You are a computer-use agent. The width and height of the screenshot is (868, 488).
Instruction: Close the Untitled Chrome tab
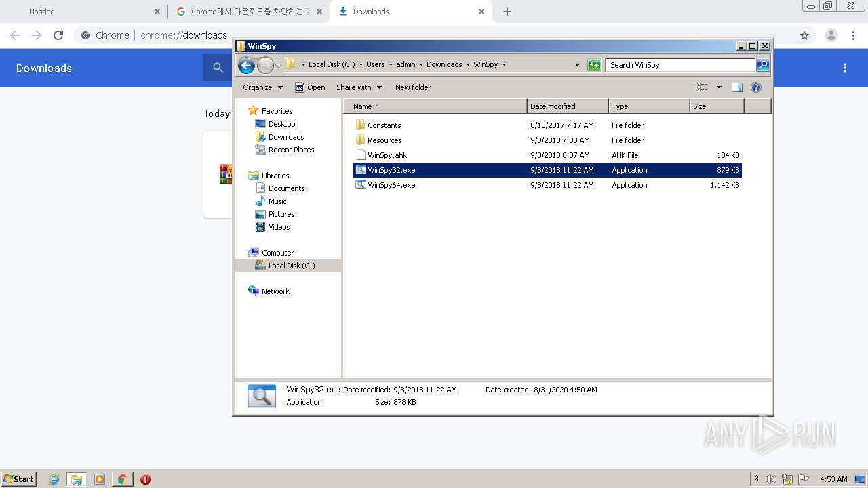pos(157,12)
